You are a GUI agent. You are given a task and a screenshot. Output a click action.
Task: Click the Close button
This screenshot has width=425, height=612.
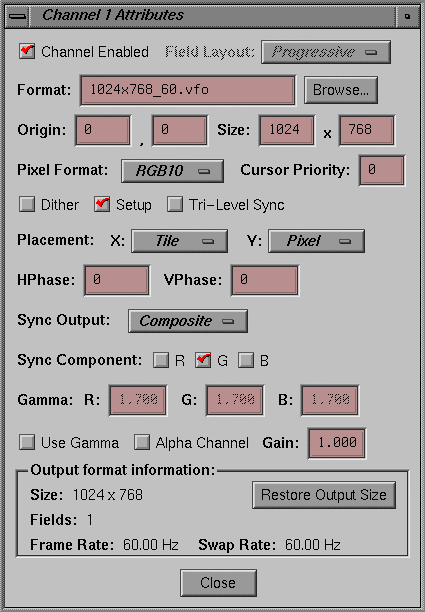pos(218,583)
